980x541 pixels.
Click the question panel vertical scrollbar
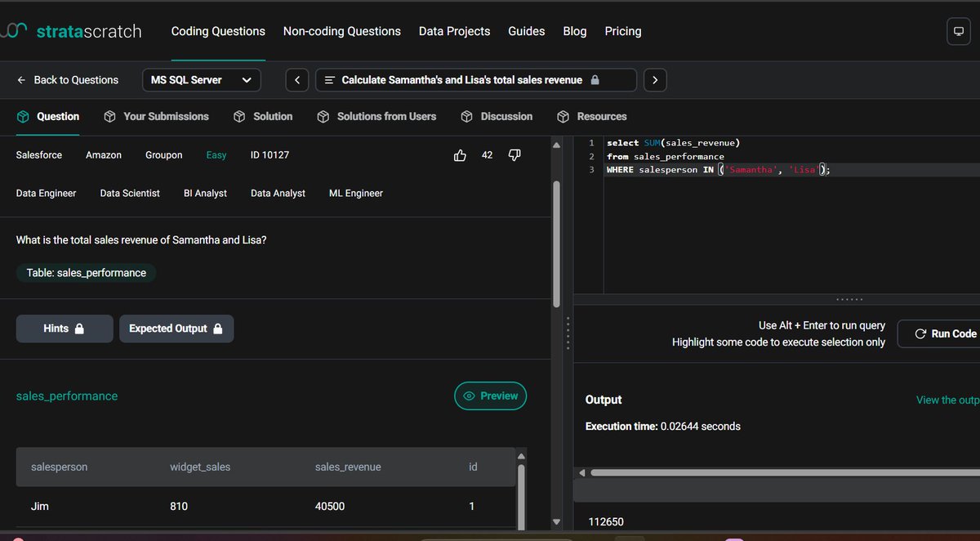point(557,244)
